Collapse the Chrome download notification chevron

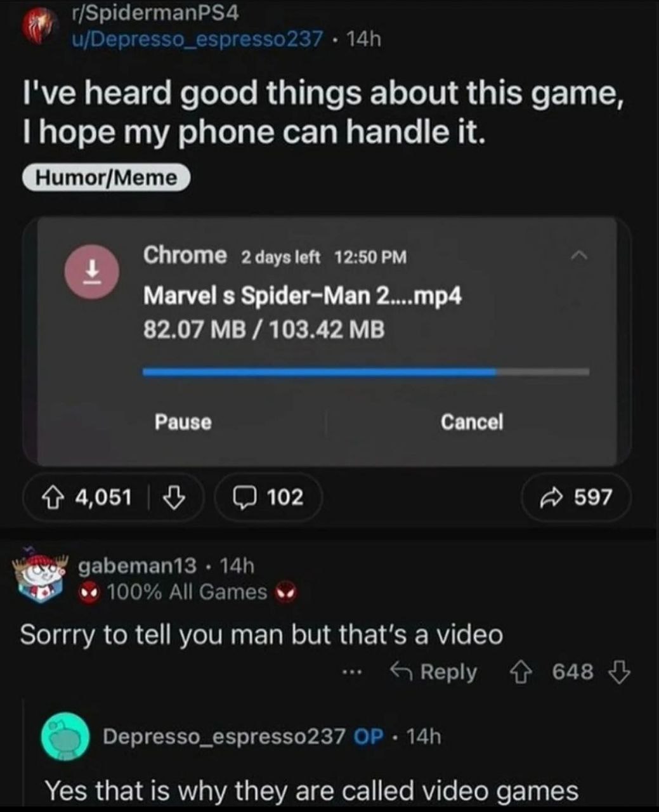[579, 255]
